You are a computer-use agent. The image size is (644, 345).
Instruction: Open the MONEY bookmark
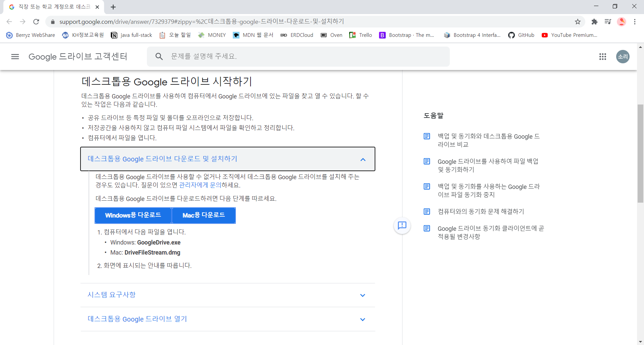point(212,35)
